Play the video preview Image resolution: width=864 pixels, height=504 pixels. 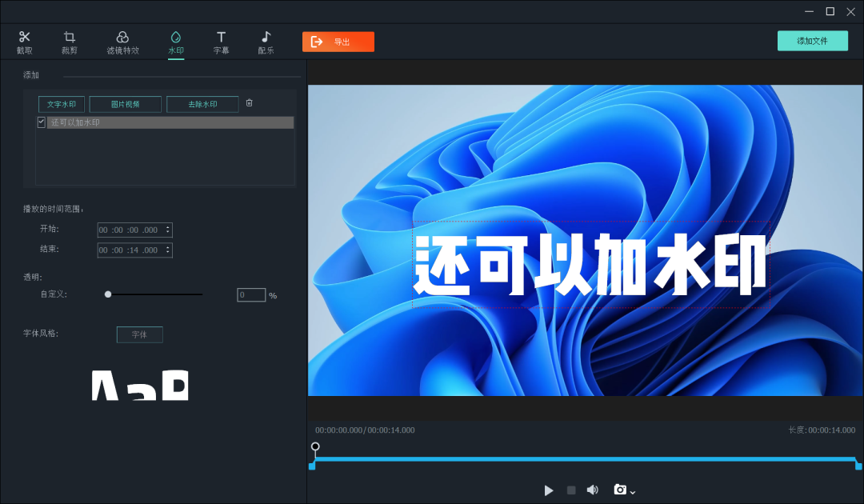[x=548, y=490]
